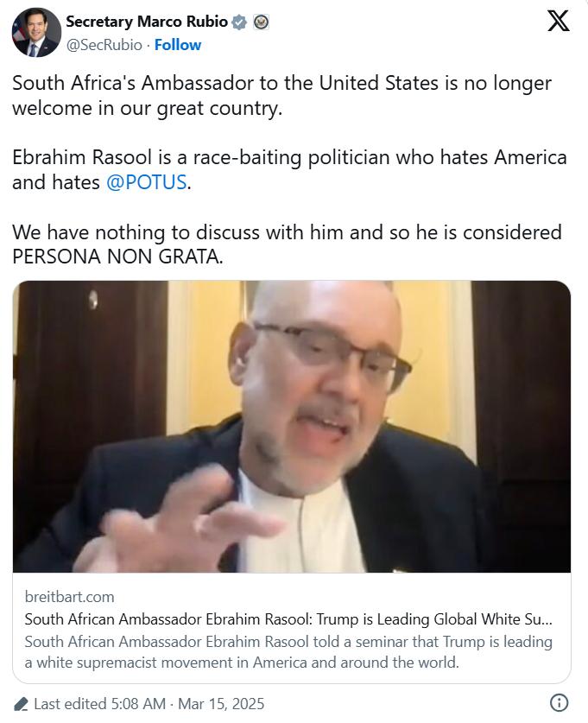Click the tweet information circle icon
Image resolution: width=588 pixels, height=723 pixels.
[559, 703]
